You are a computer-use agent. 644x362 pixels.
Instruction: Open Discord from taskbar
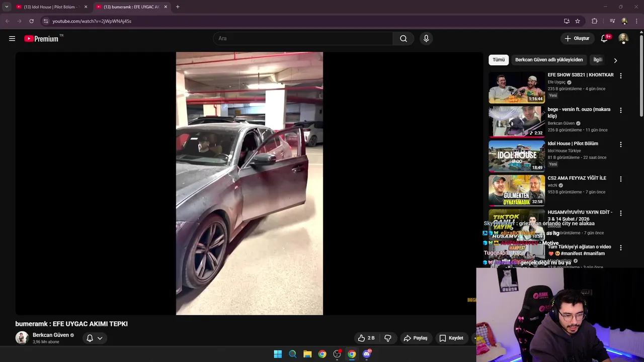point(367,354)
